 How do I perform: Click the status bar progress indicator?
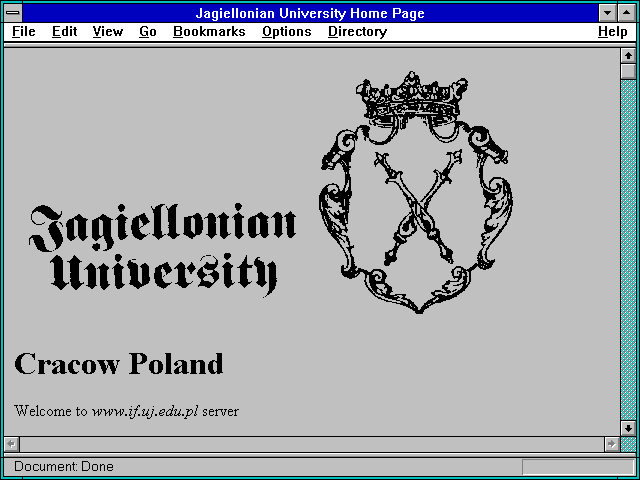coord(578,467)
